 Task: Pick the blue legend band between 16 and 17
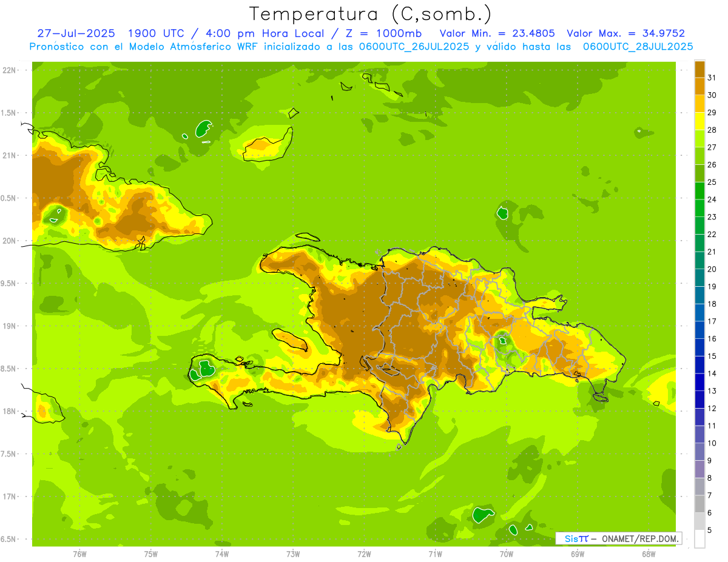pyautogui.click(x=699, y=330)
